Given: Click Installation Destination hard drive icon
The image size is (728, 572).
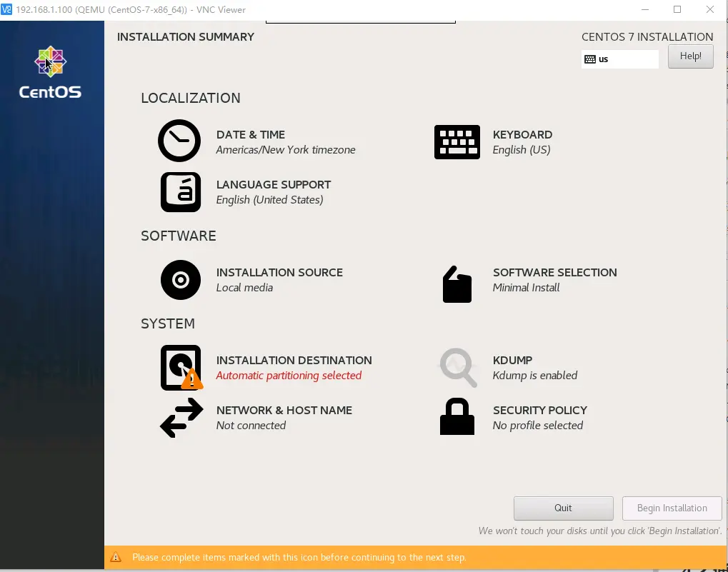Looking at the screenshot, I should 181,368.
